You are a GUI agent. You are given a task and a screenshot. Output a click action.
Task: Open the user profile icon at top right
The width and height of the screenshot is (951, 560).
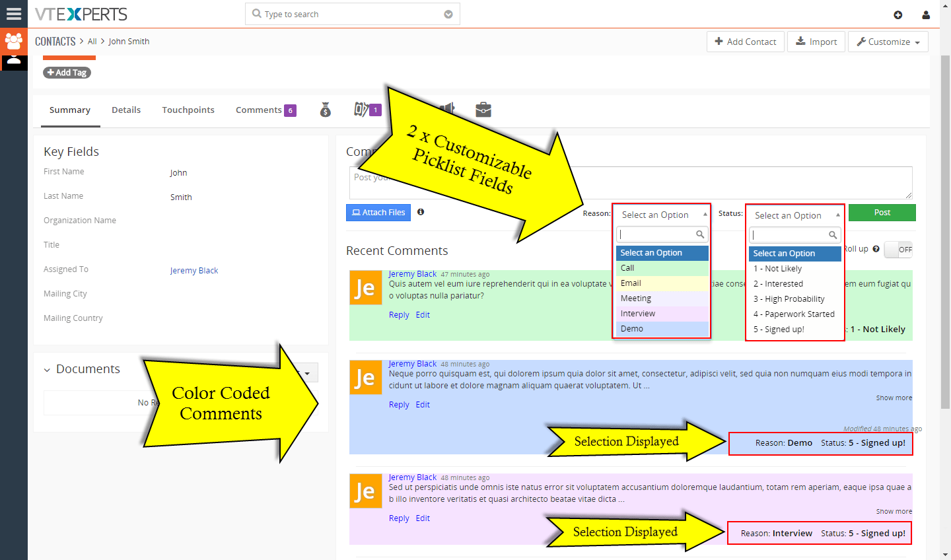[925, 14]
